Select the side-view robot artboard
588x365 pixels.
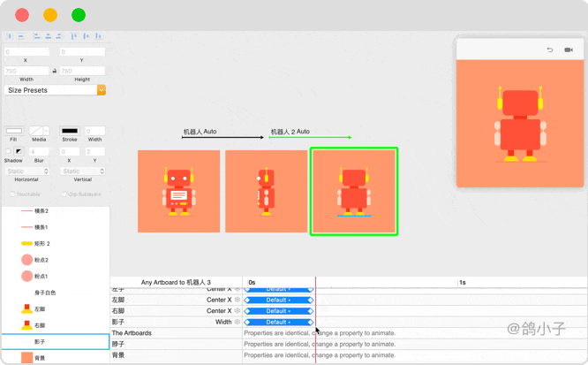coord(267,191)
